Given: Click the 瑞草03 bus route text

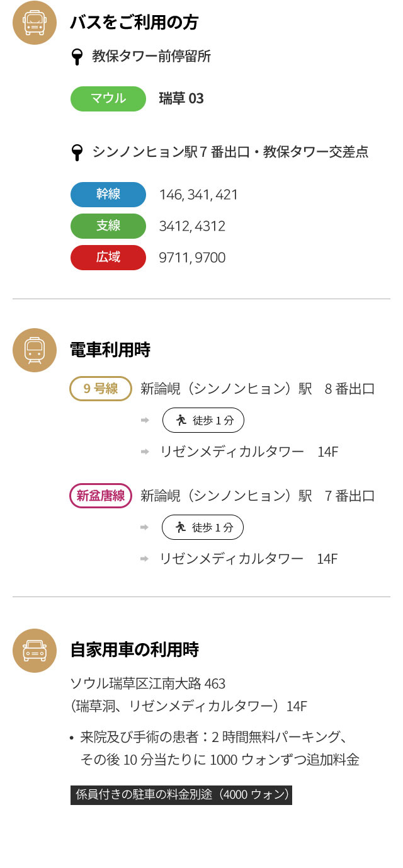Looking at the screenshot, I should click(x=181, y=99).
